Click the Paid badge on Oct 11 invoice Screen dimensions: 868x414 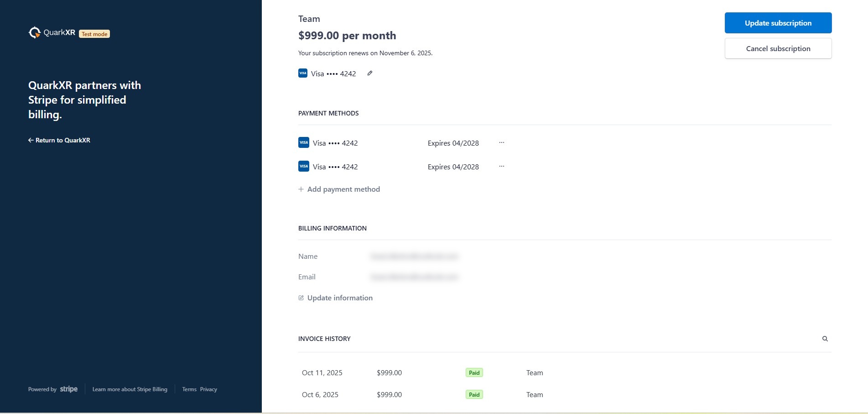(x=474, y=372)
